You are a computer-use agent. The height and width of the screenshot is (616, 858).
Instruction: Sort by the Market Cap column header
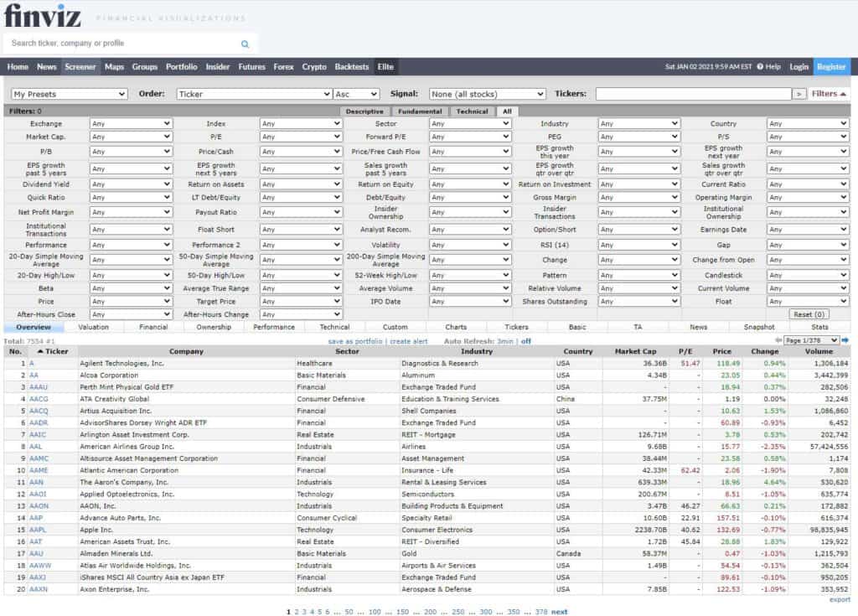(x=635, y=351)
